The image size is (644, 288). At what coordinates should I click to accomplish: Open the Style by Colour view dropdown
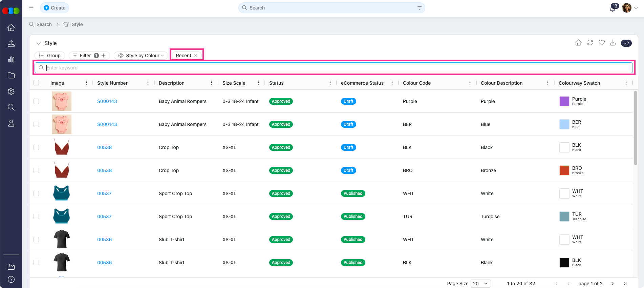141,56
